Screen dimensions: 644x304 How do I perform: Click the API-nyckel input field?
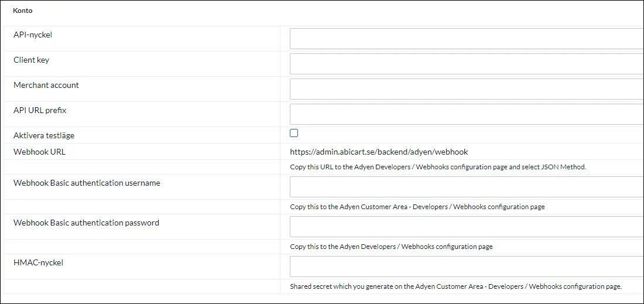(467, 39)
